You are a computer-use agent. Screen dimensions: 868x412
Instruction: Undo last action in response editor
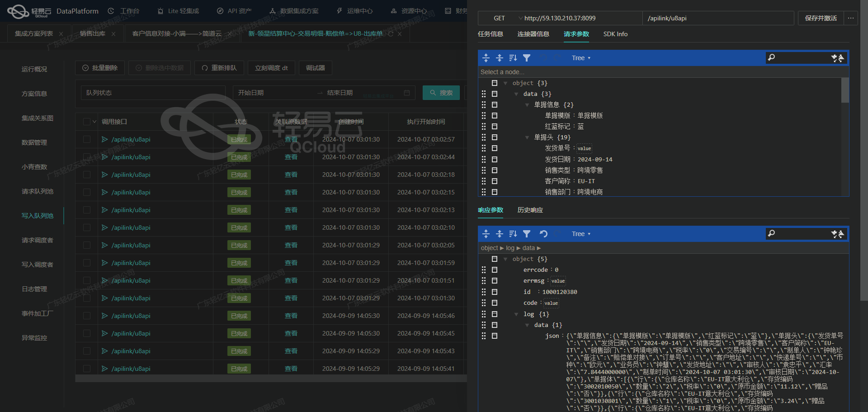coord(543,234)
